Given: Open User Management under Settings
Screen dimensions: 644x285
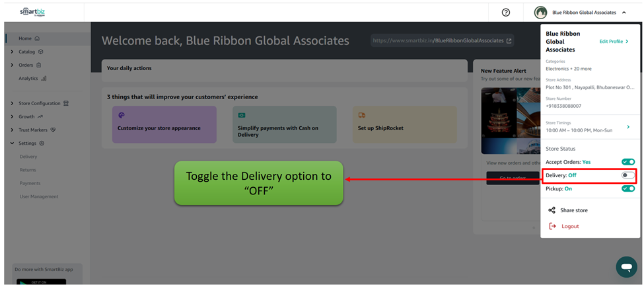Looking at the screenshot, I should click(39, 196).
